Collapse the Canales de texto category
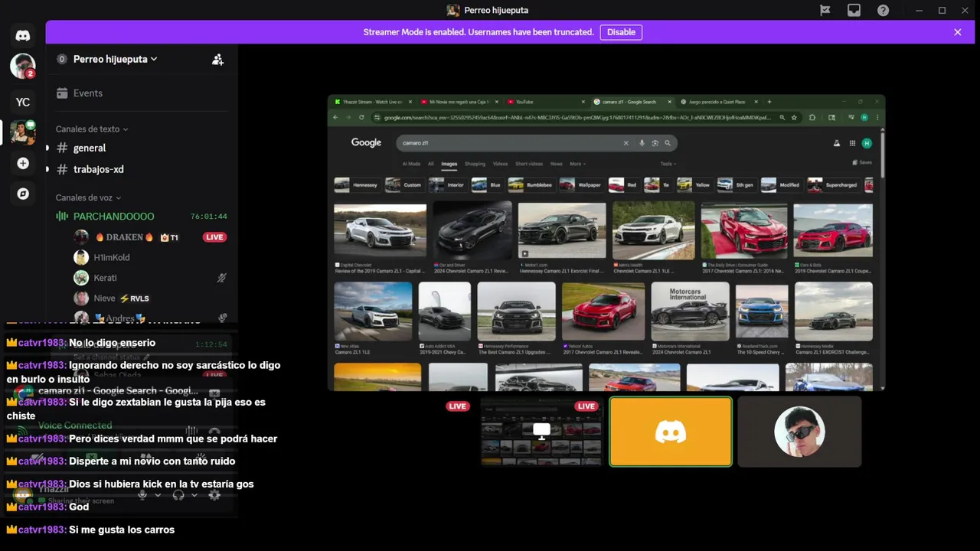 [92, 129]
